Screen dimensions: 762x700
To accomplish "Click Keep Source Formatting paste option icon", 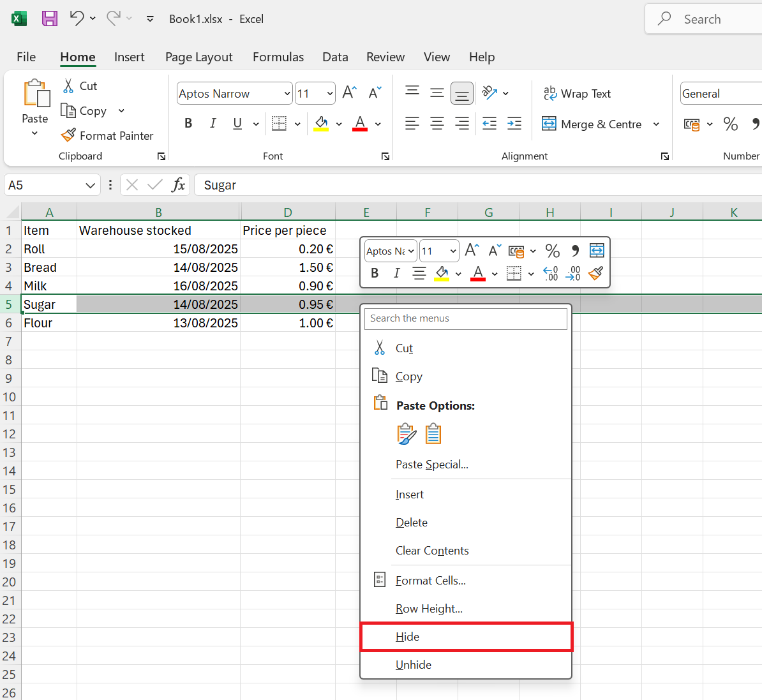I will coord(407,435).
